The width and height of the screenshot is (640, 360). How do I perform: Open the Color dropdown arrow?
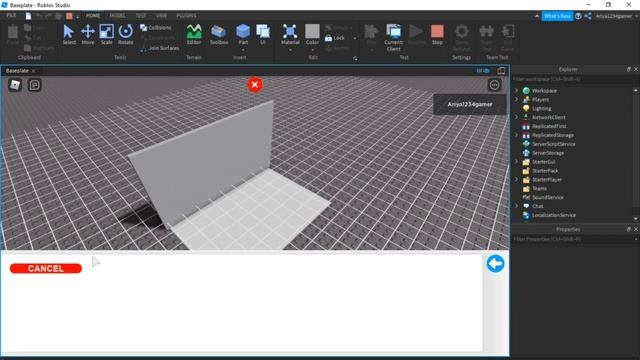click(312, 50)
